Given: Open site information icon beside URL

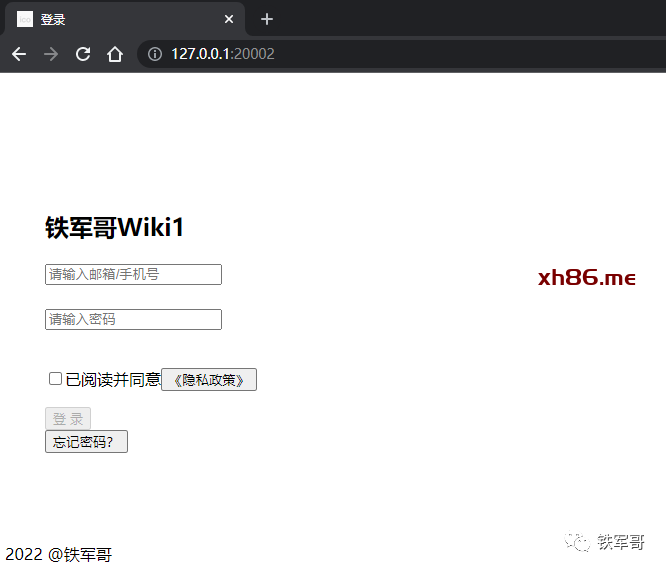Looking at the screenshot, I should (x=155, y=54).
